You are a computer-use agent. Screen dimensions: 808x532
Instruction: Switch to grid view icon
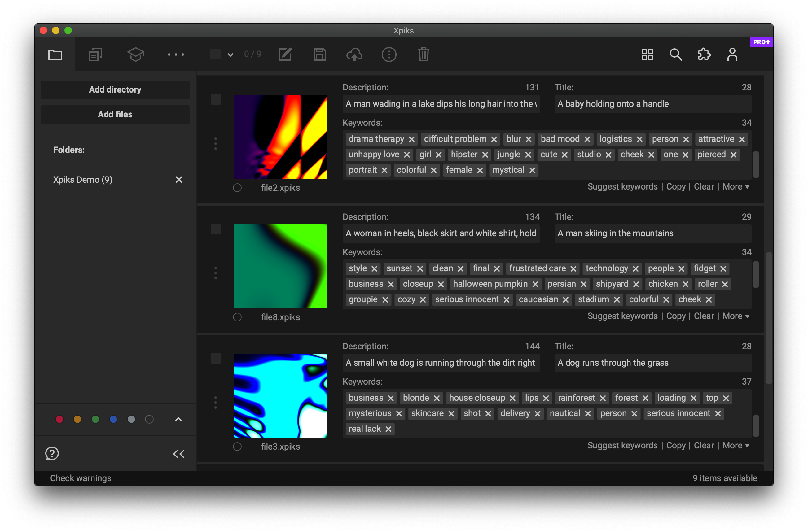pyautogui.click(x=647, y=54)
